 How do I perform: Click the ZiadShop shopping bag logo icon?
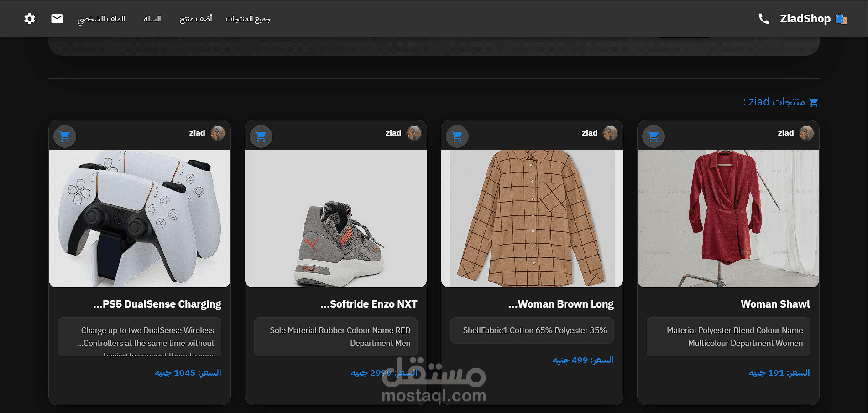tap(841, 19)
